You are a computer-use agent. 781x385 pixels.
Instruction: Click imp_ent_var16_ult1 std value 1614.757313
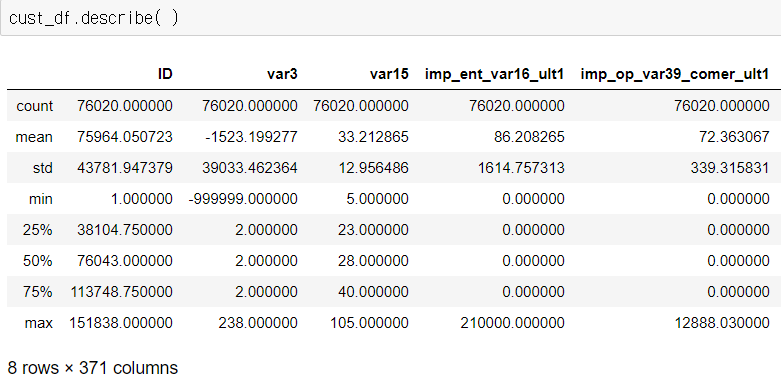[521, 168]
